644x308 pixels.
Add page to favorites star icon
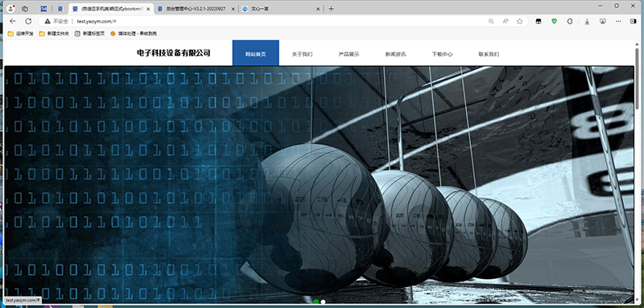point(519,22)
